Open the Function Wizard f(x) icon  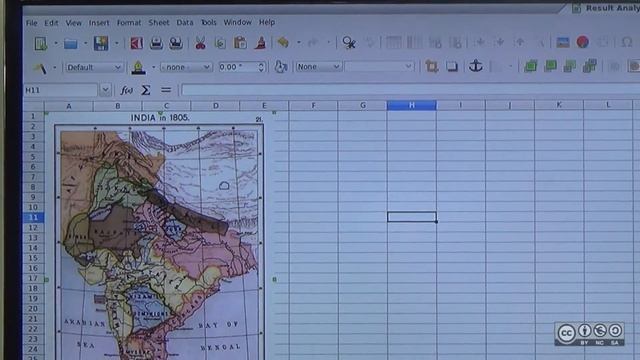tap(127, 90)
